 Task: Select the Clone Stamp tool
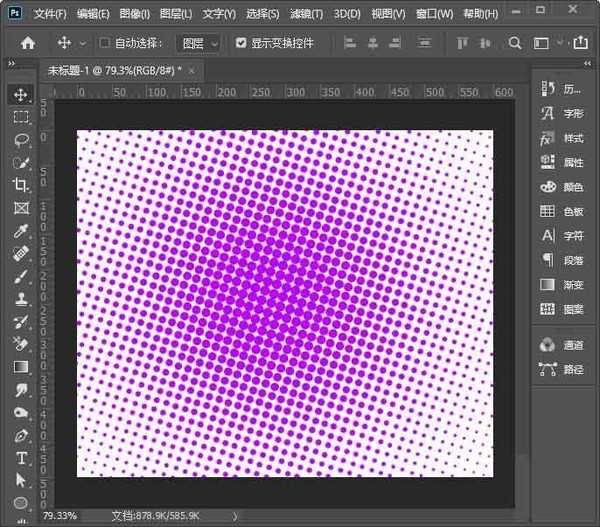point(21,299)
